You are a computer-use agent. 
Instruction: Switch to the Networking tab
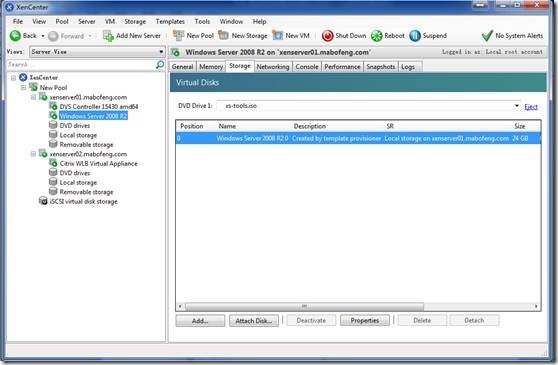tap(273, 67)
